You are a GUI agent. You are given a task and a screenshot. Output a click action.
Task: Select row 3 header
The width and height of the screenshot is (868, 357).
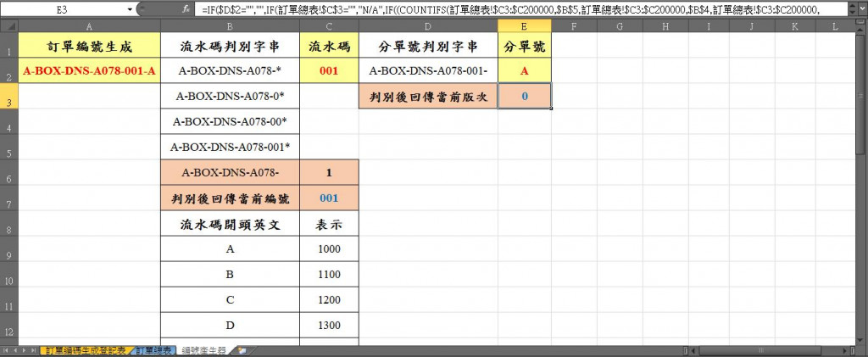tap(10, 96)
